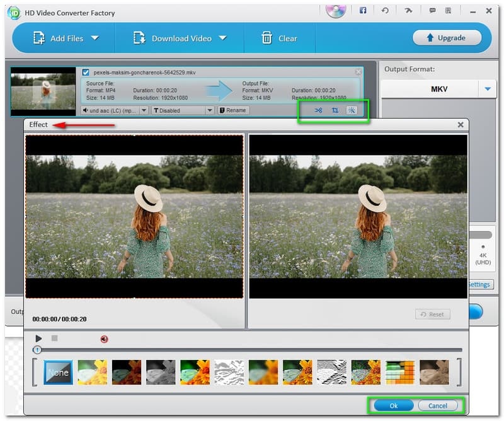Expand the Download Video dropdown arrow
This screenshot has width=504, height=421.
point(222,38)
